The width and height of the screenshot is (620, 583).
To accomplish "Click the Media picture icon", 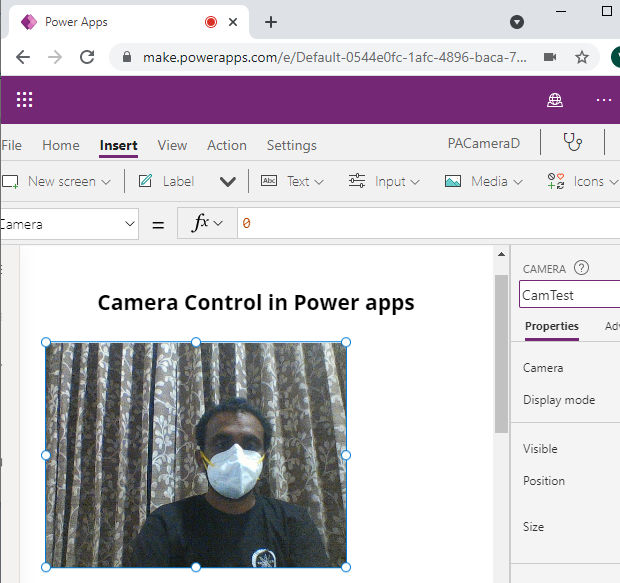I will pos(453,181).
